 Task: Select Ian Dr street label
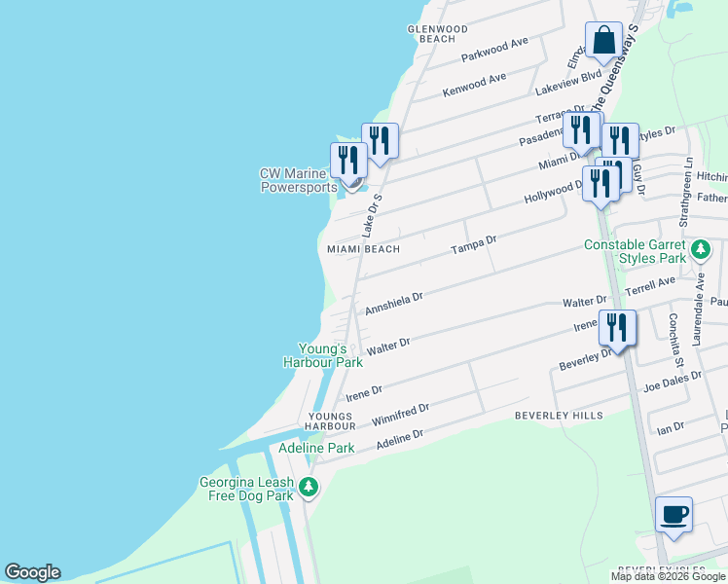(671, 428)
